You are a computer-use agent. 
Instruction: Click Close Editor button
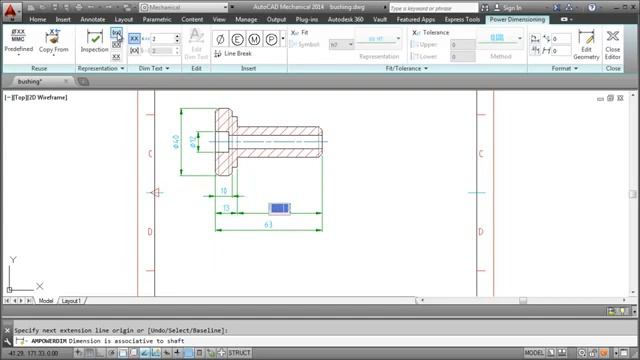pyautogui.click(x=613, y=44)
